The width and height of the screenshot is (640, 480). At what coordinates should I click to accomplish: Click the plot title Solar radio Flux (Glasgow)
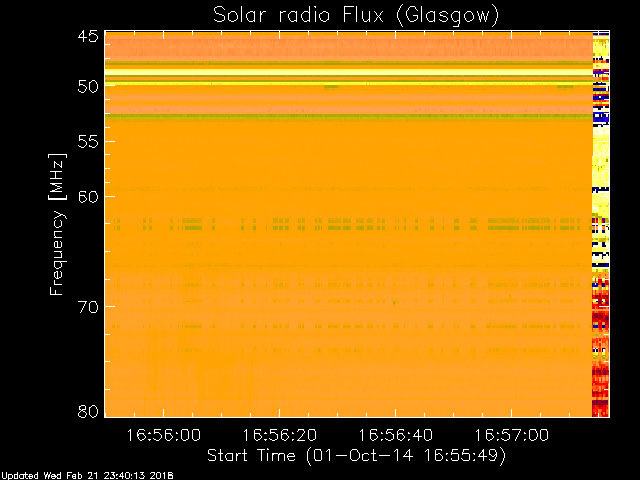[356, 16]
